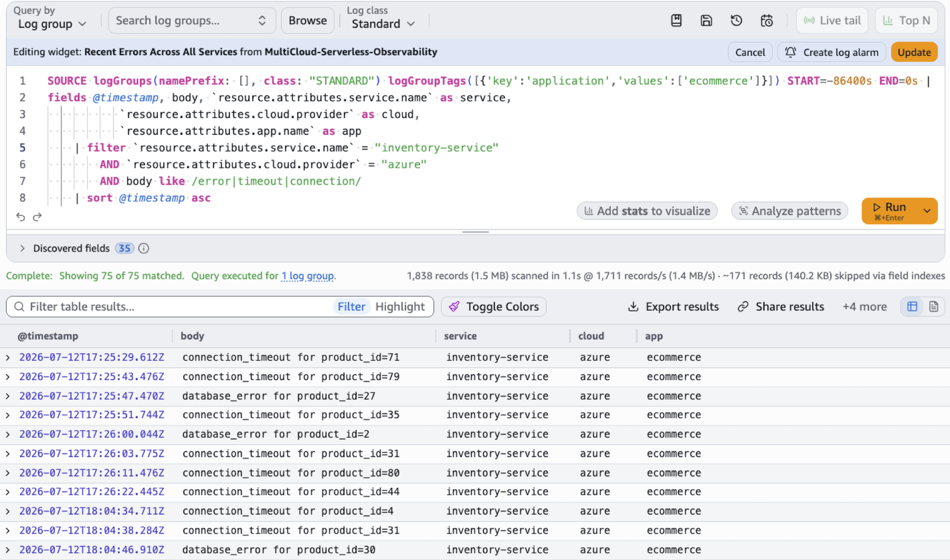Expand row 2026-07-12T17:25:47.470Z
Image resolution: width=950 pixels, height=560 pixels.
[8, 396]
